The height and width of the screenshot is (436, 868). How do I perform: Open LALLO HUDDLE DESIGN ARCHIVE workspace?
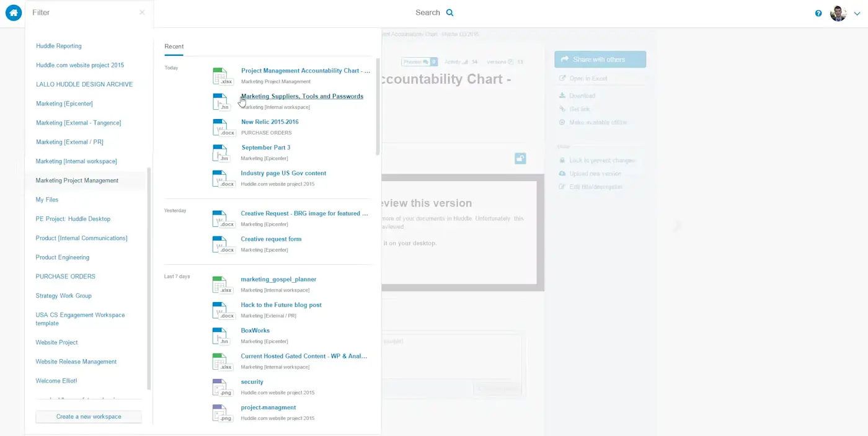tap(84, 84)
